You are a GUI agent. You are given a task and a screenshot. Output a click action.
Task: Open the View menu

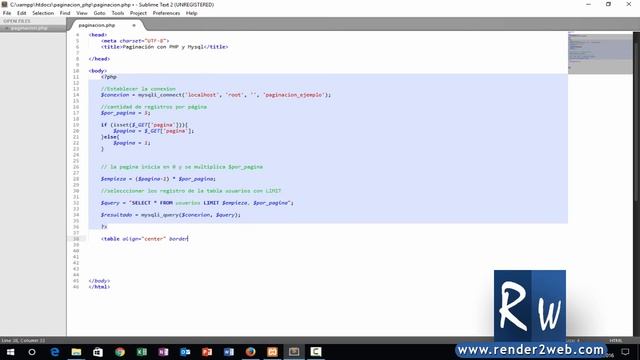click(x=82, y=13)
